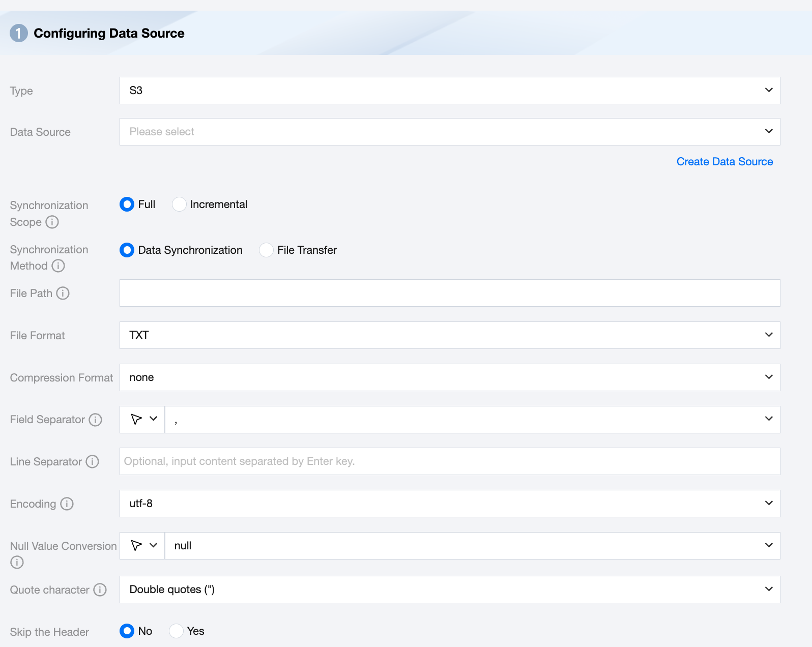Click the File Path input field
The width and height of the screenshot is (812, 647).
(x=449, y=293)
